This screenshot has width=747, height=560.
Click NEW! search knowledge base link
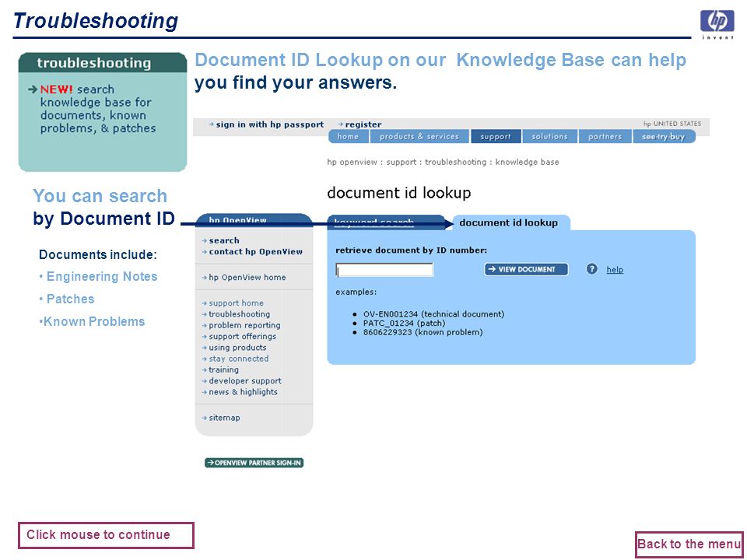pyautogui.click(x=98, y=109)
